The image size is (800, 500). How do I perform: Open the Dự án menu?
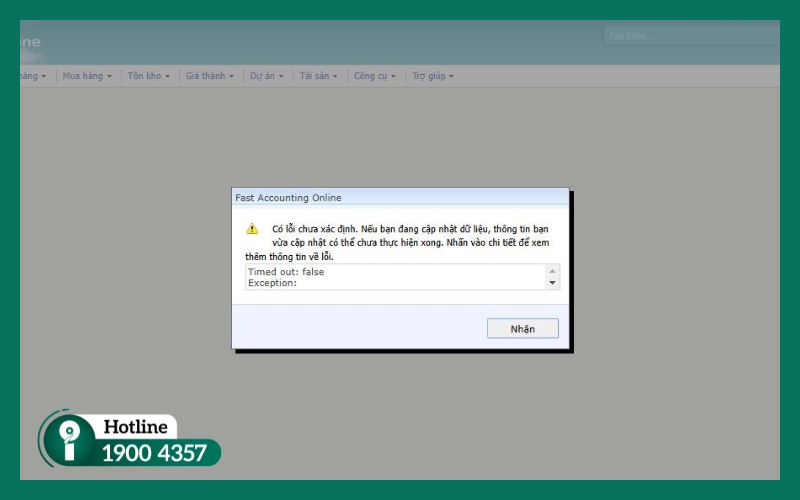(266, 76)
